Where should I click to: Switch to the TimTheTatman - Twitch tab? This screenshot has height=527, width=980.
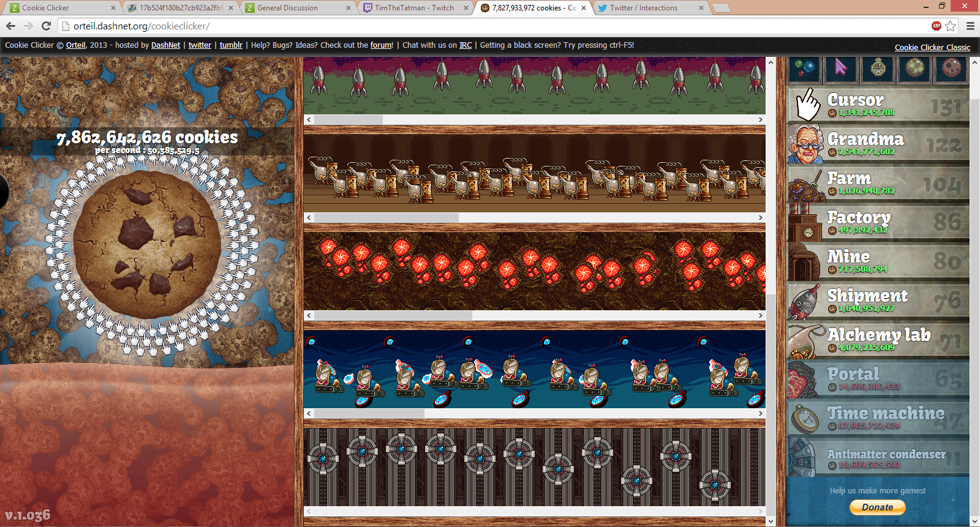pos(415,8)
